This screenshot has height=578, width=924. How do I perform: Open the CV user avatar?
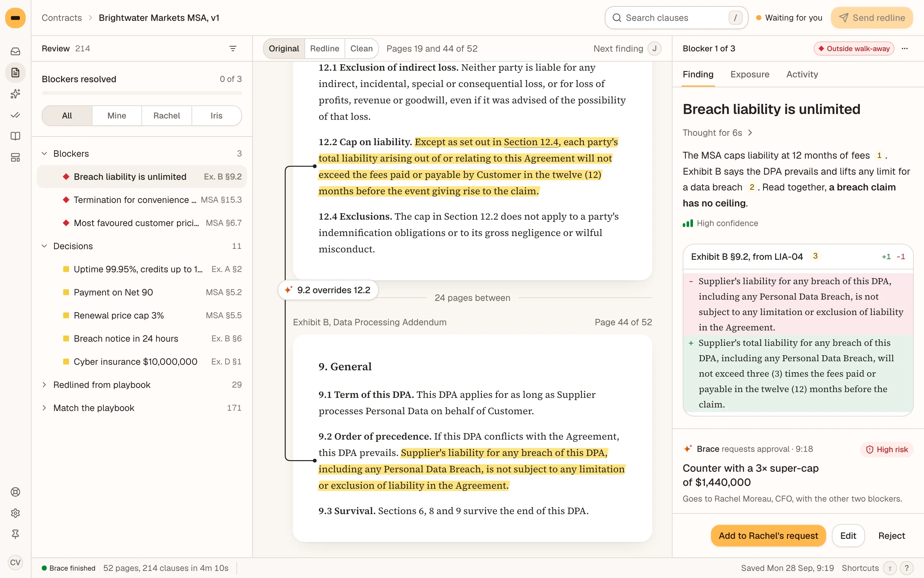tap(15, 562)
